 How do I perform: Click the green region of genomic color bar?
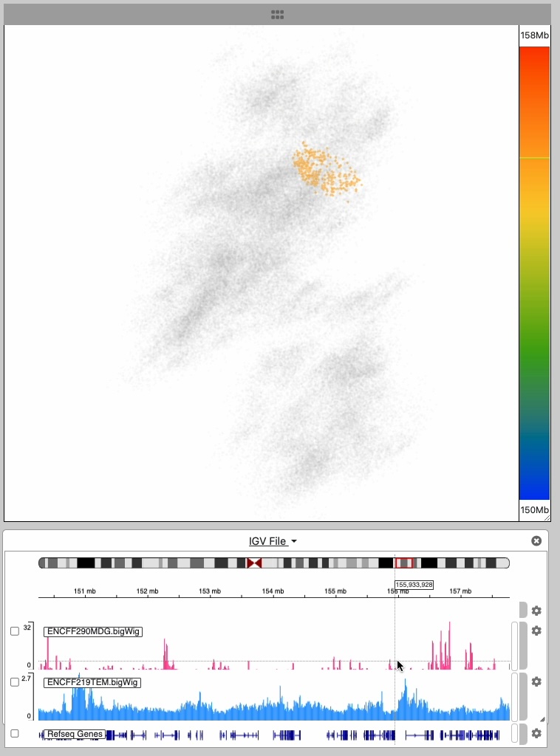point(534,354)
